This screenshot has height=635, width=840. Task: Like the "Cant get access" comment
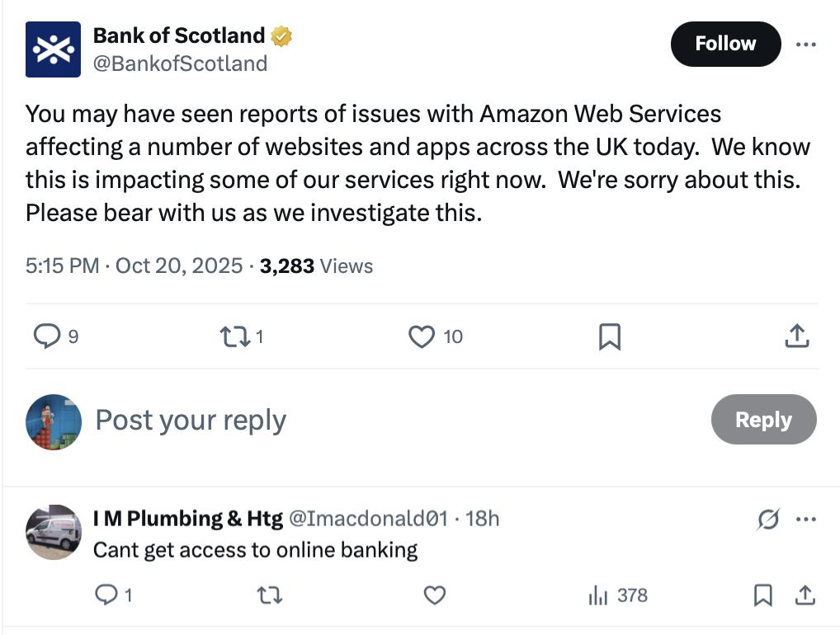click(434, 595)
